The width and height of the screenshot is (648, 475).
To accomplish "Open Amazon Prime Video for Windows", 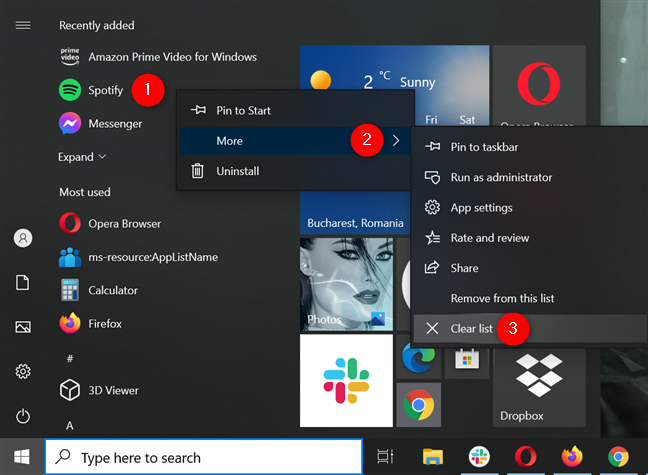I will click(x=171, y=57).
